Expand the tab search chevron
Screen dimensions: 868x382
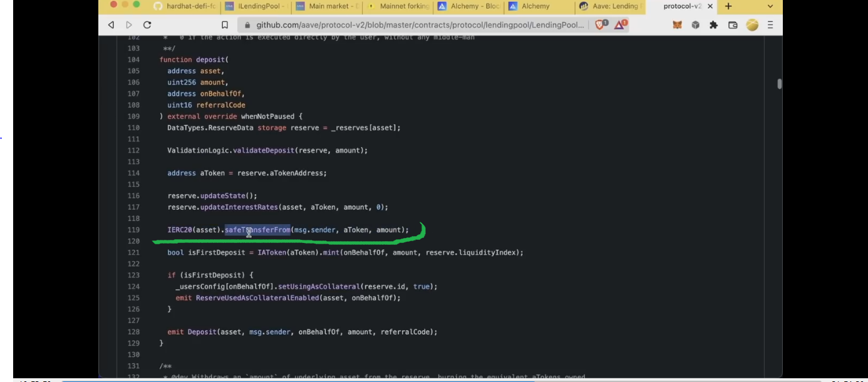pos(770,6)
